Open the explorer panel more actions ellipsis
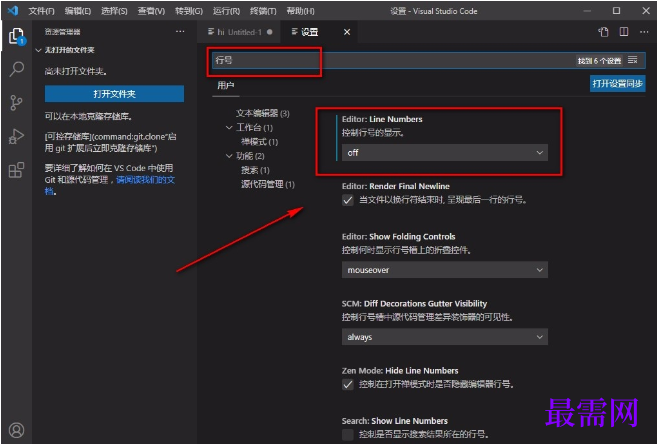 180,31
